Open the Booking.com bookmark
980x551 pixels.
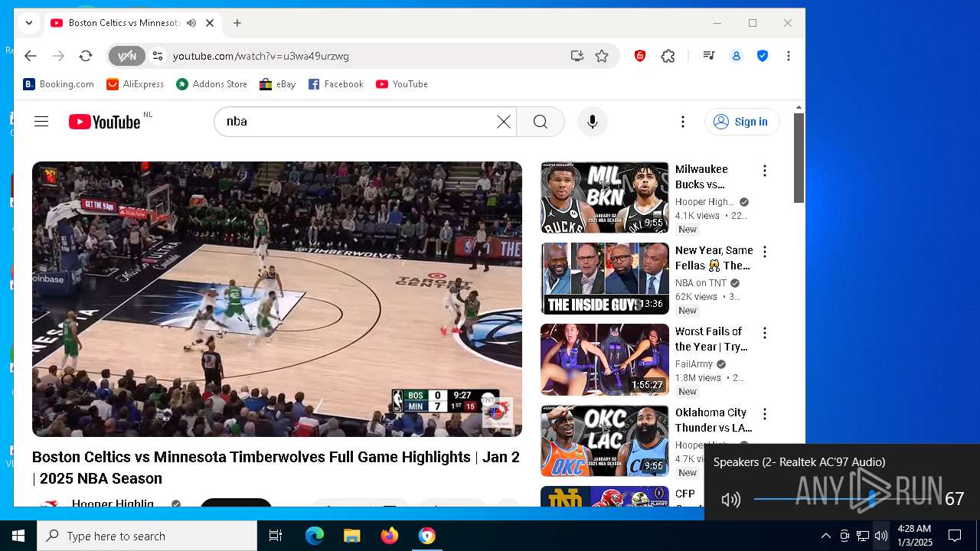pyautogui.click(x=59, y=84)
